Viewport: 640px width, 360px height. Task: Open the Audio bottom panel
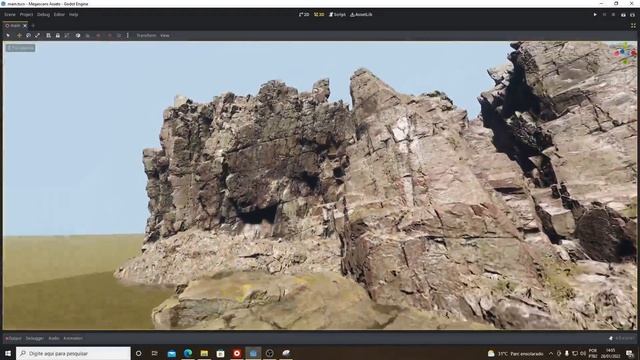53,338
